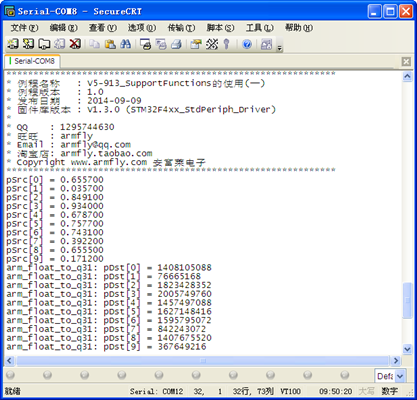Click the QQ number 1295744630
This screenshot has height=400, width=417.
click(x=87, y=127)
